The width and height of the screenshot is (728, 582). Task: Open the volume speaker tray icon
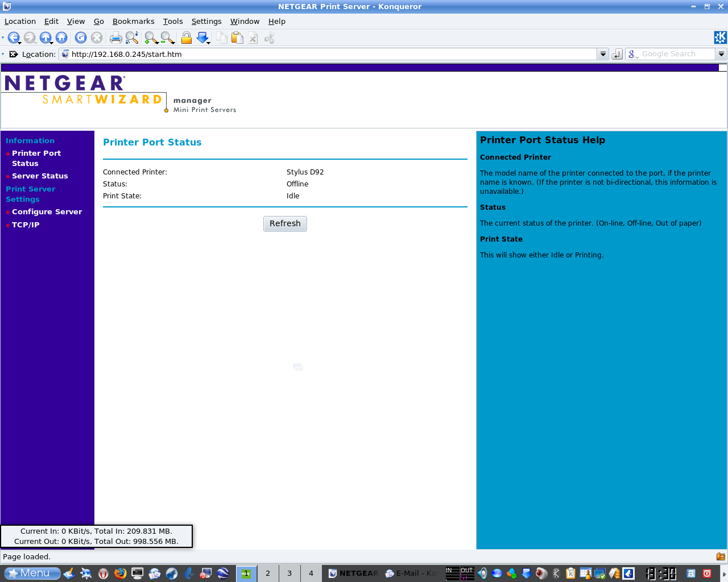pos(482,573)
